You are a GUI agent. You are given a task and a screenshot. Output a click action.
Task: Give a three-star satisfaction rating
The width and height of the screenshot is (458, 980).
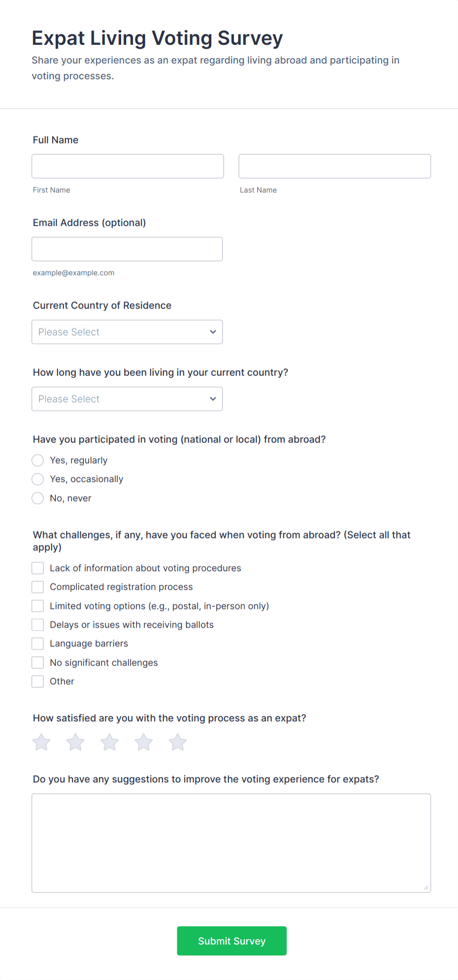(x=109, y=742)
